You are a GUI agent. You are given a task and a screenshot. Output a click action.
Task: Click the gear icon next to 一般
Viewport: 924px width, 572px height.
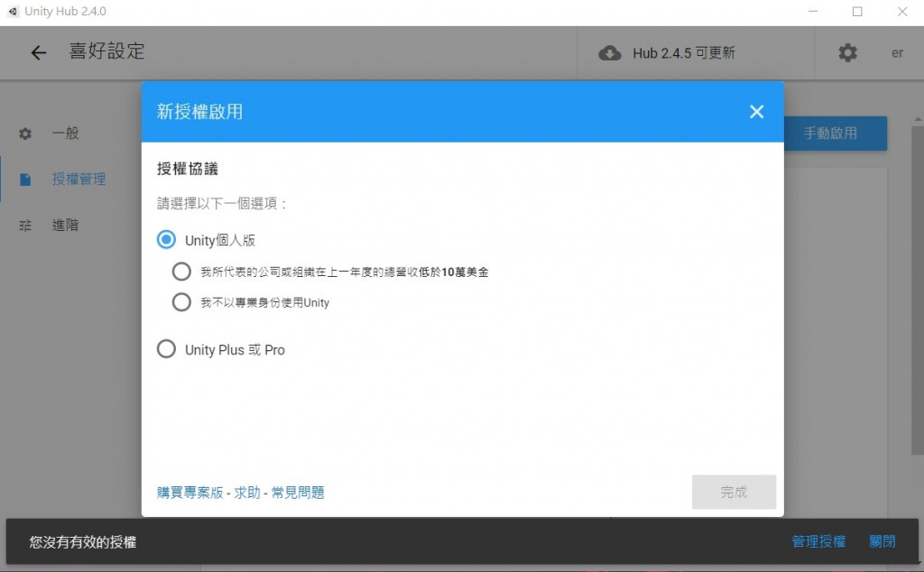(25, 134)
